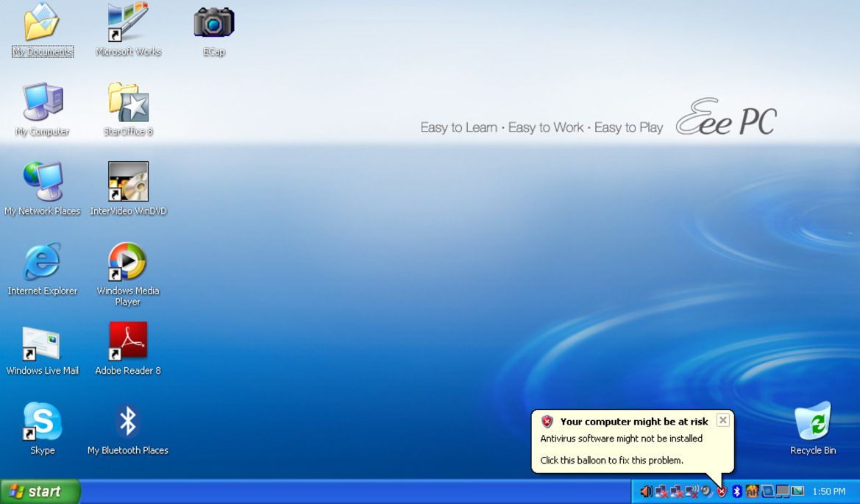Open the Start menu
The image size is (860, 504).
pos(40,491)
